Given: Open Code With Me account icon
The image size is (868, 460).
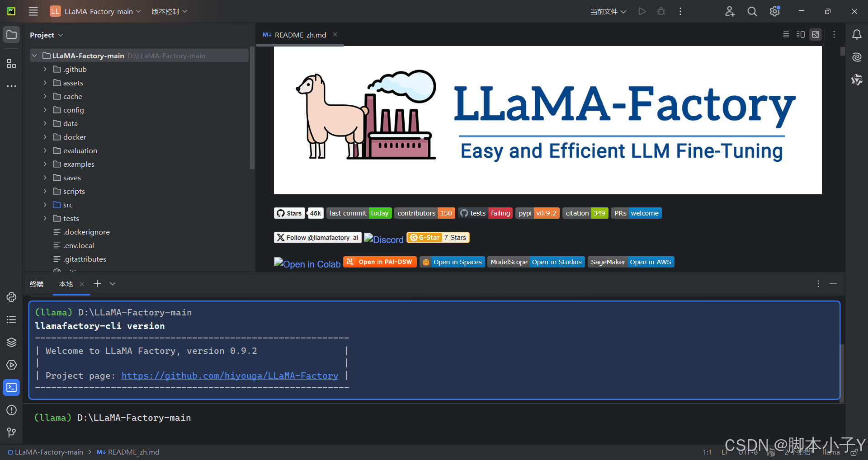Looking at the screenshot, I should click(x=730, y=11).
